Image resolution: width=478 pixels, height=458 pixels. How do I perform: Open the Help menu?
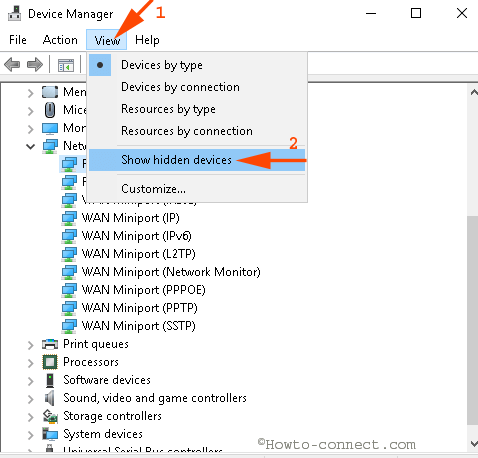pyautogui.click(x=147, y=40)
